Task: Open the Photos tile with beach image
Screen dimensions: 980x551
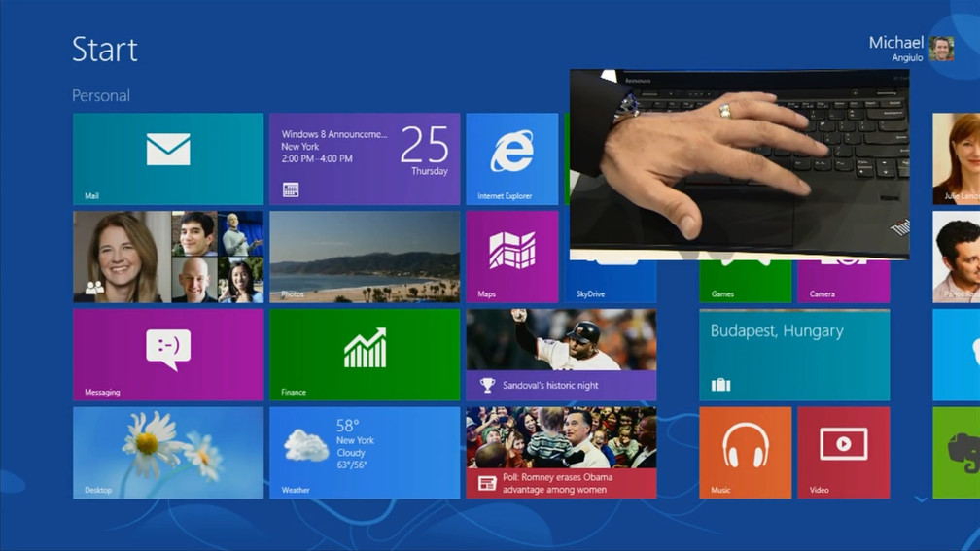Action: point(365,257)
